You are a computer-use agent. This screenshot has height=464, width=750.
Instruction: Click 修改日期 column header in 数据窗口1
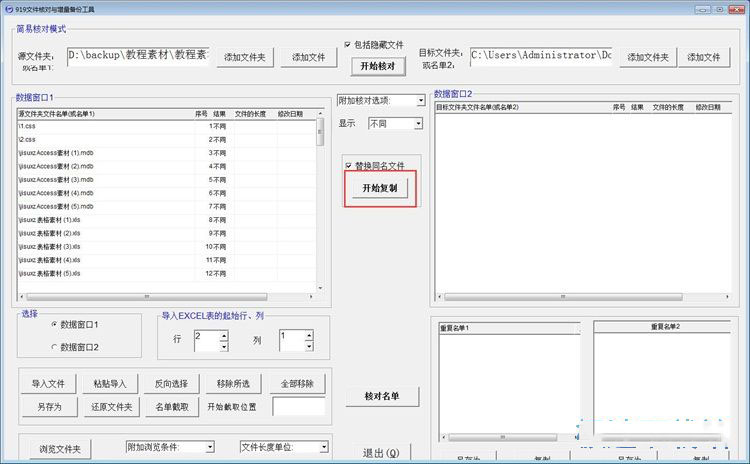point(290,114)
